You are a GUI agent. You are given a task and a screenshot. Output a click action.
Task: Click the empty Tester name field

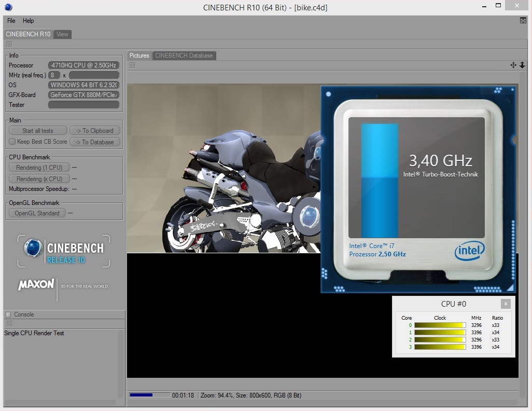83,105
